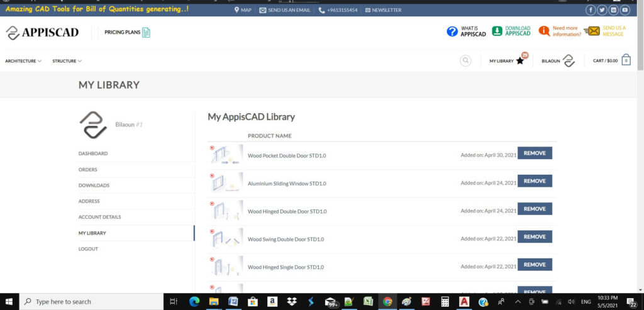The height and width of the screenshot is (310, 644).
Task: Open Microsoft Edge from taskbar
Action: 194,302
